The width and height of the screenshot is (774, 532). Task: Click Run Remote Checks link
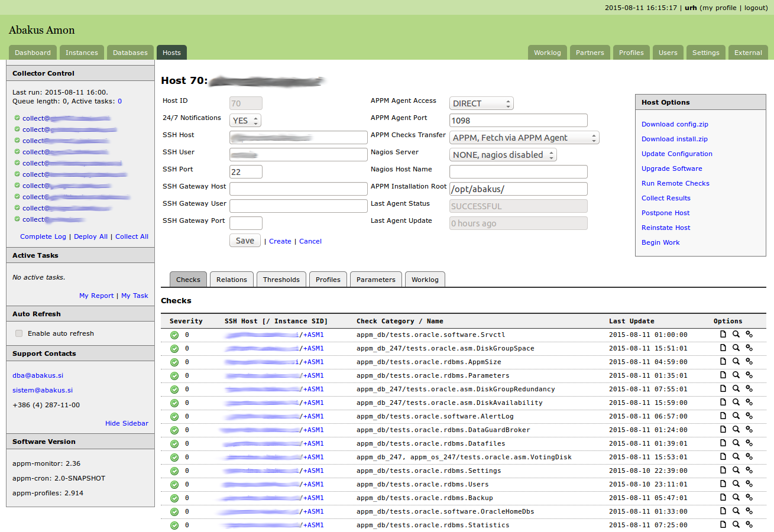(x=675, y=183)
